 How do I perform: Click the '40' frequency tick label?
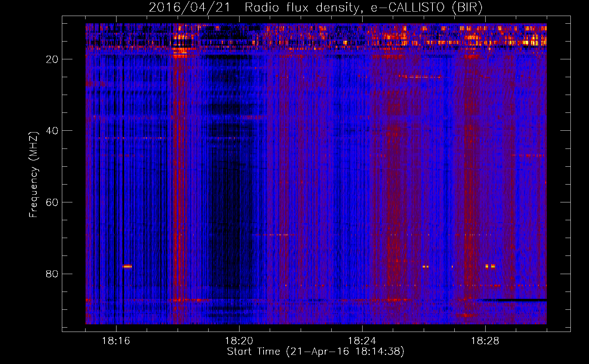(52, 131)
